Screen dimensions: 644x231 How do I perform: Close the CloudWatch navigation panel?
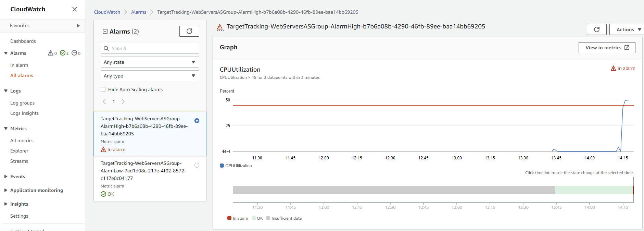click(75, 9)
